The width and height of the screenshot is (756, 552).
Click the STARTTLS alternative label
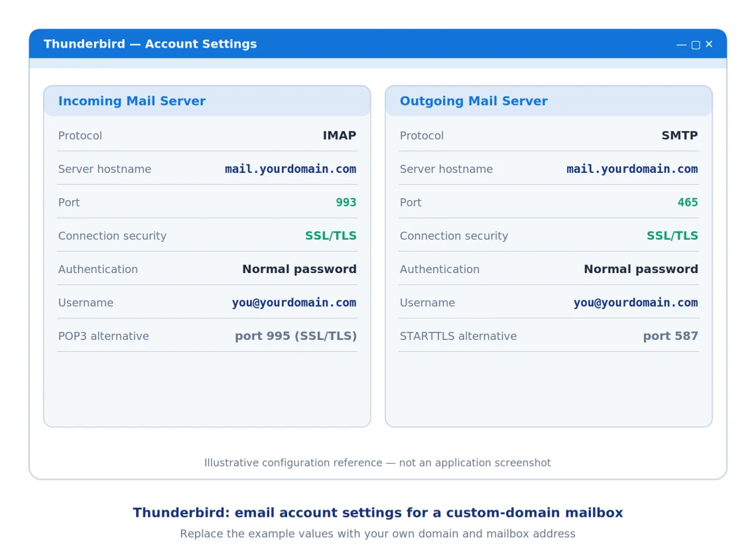458,336
